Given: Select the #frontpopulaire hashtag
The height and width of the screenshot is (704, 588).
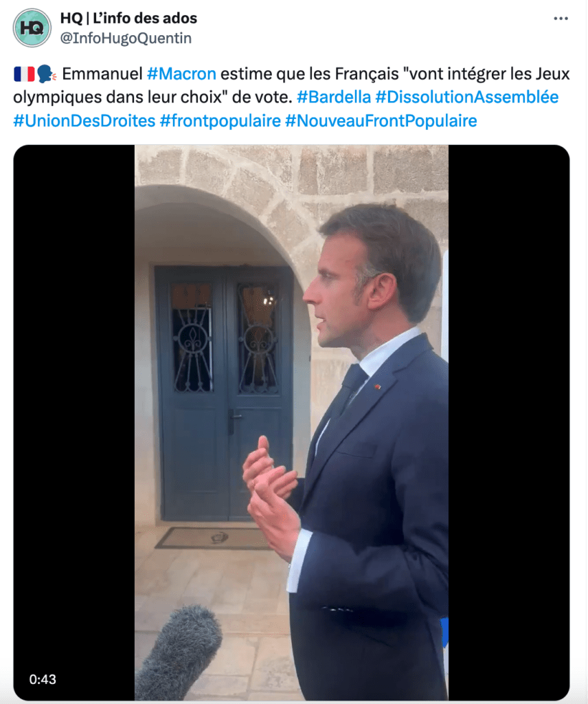Looking at the screenshot, I should 220,120.
